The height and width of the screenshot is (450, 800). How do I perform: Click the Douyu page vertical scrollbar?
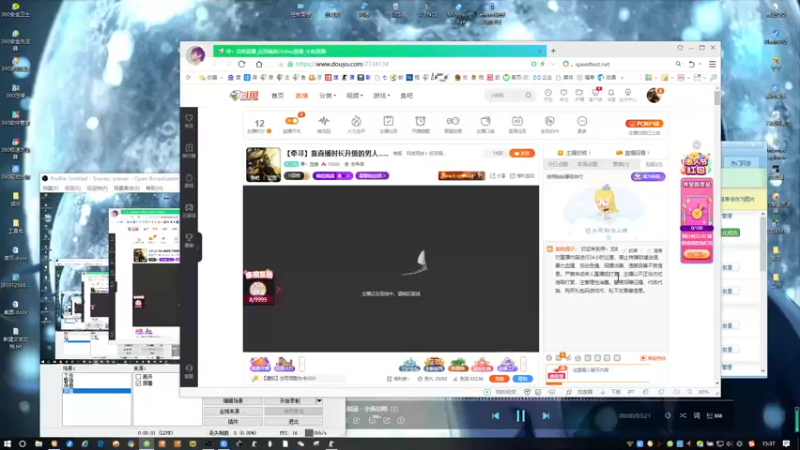[717, 98]
